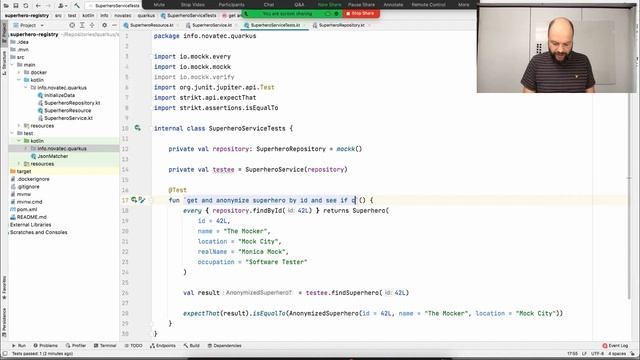Open the Structure side tab
The width and height of the screenshot is (640, 360).
coord(4,62)
